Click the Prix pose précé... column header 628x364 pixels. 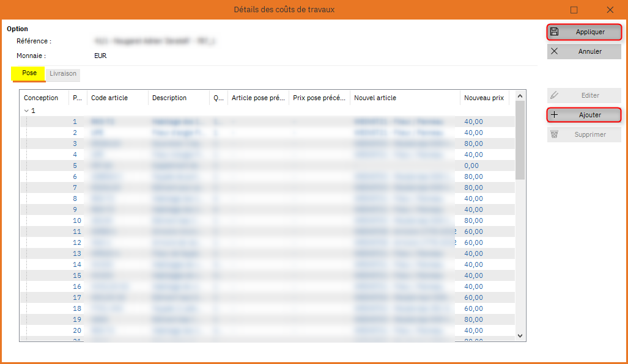(319, 98)
